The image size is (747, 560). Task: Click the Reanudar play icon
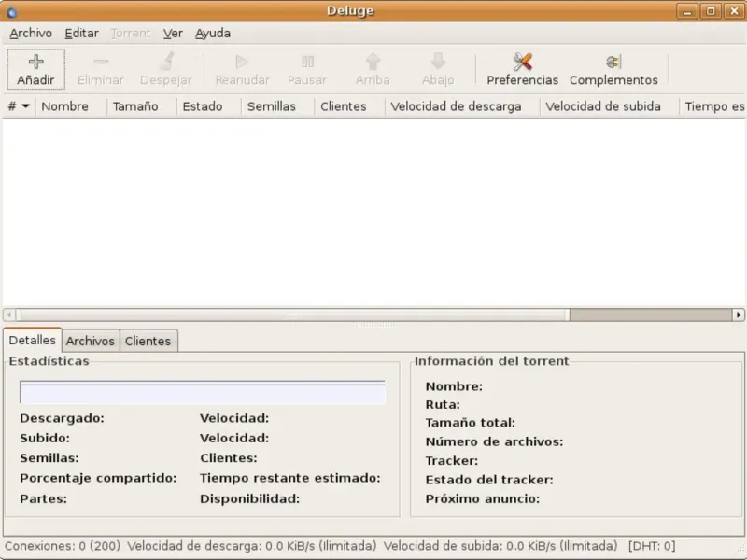(242, 62)
